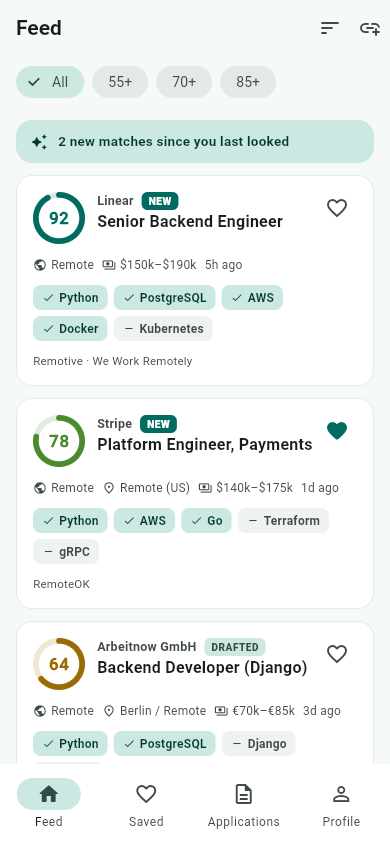Click the NEW badge on Linear card
Screen dimensions: 390x844
pyautogui.click(x=160, y=201)
